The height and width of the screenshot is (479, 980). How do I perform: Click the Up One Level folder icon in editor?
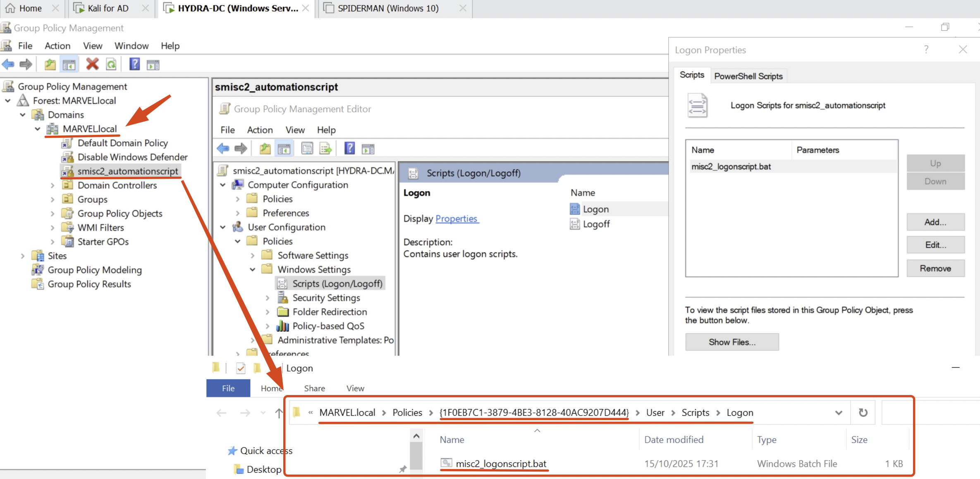point(265,148)
